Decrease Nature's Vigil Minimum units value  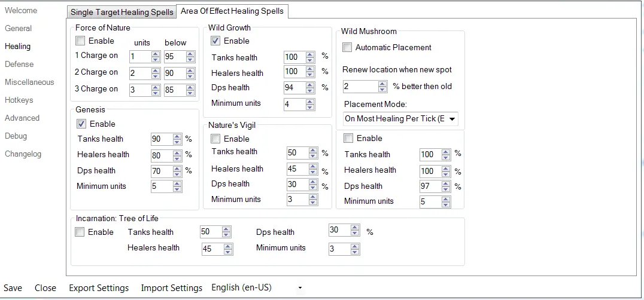(310, 203)
